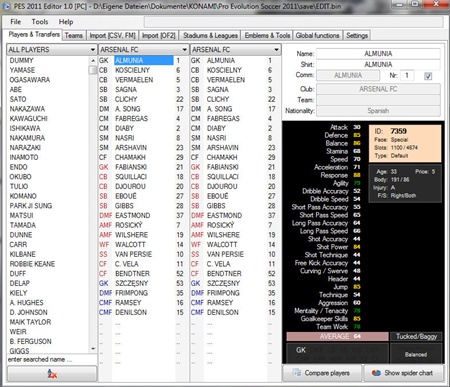Click the Club ARSENAL FC button

[378, 89]
